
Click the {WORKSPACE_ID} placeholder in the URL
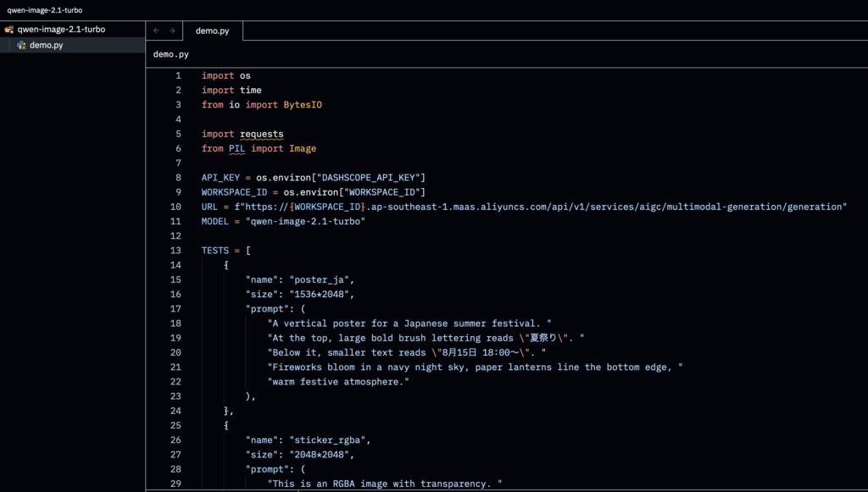[327, 207]
